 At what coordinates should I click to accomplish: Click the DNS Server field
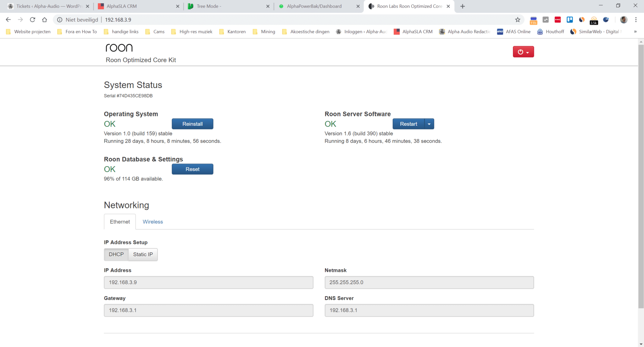pos(429,310)
